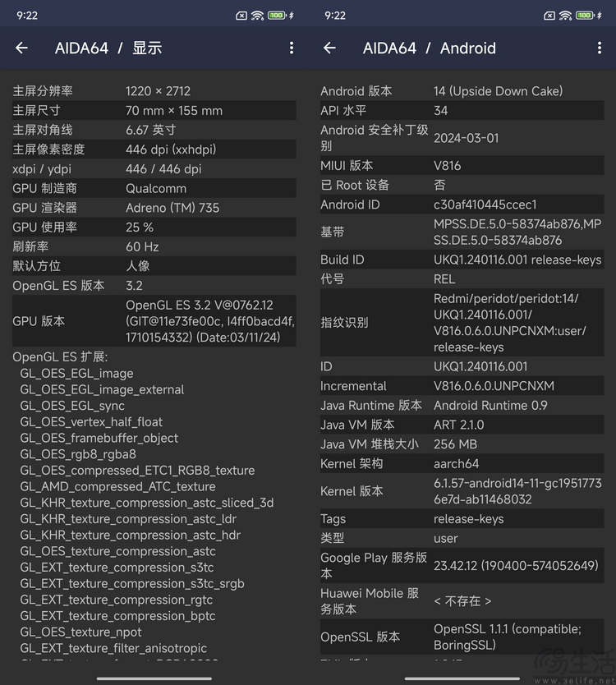This screenshot has width=616, height=685.
Task: Tap GL_OES_vertex_half_float extension entry
Action: point(91,421)
